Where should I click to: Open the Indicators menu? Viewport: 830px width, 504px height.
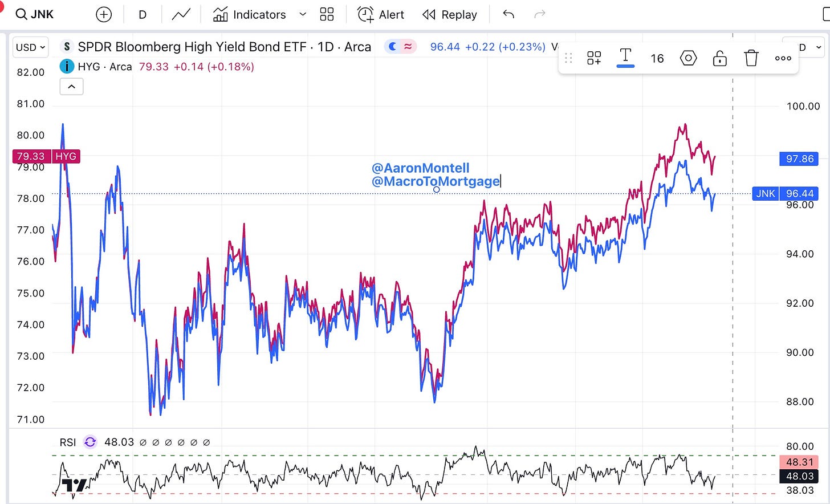point(249,14)
